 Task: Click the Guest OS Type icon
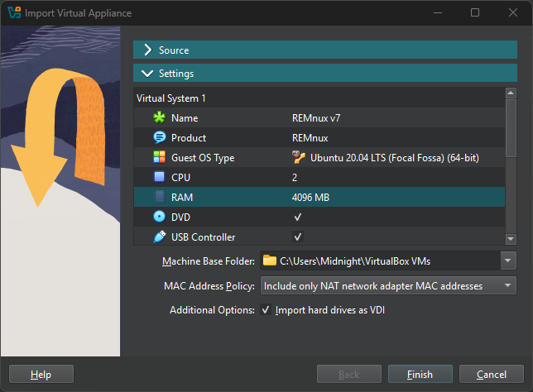coord(160,158)
